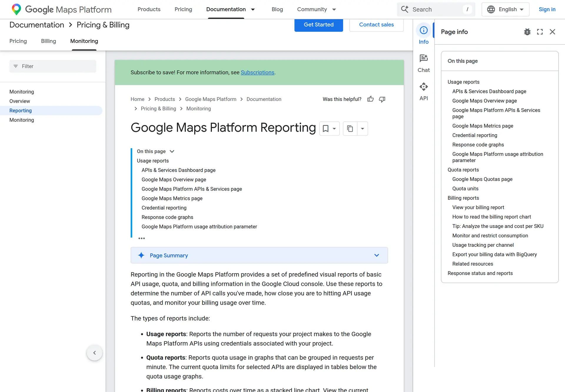
Task: Click the Google Maps Platform logo
Action: click(61, 9)
